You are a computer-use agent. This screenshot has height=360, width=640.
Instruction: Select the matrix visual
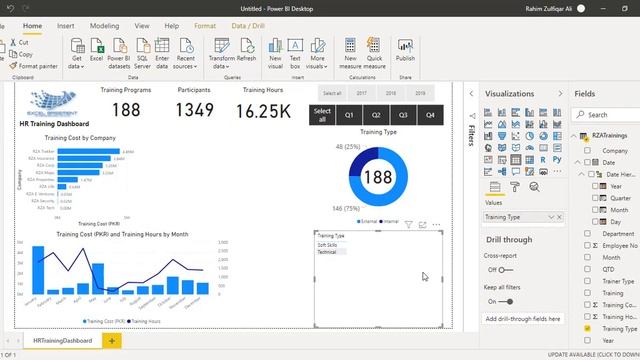pos(529,160)
